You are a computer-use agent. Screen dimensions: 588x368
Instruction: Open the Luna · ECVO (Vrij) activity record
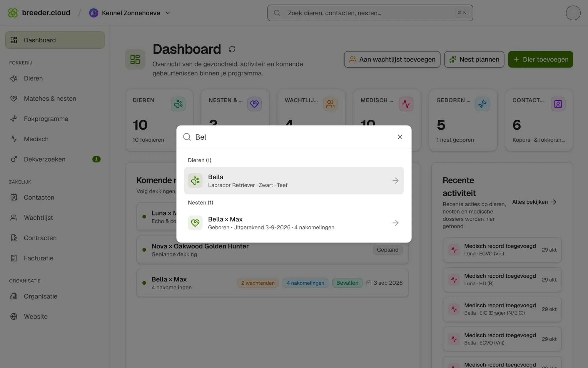coord(502,250)
